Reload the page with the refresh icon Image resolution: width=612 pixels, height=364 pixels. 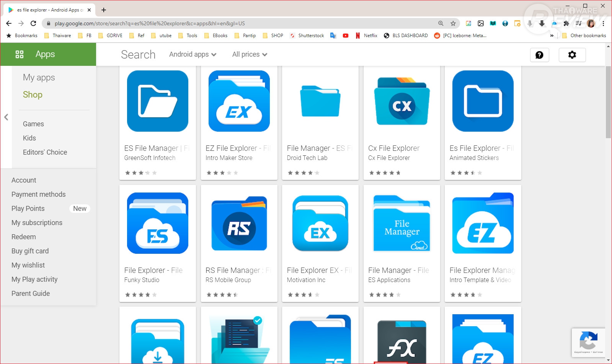[33, 23]
